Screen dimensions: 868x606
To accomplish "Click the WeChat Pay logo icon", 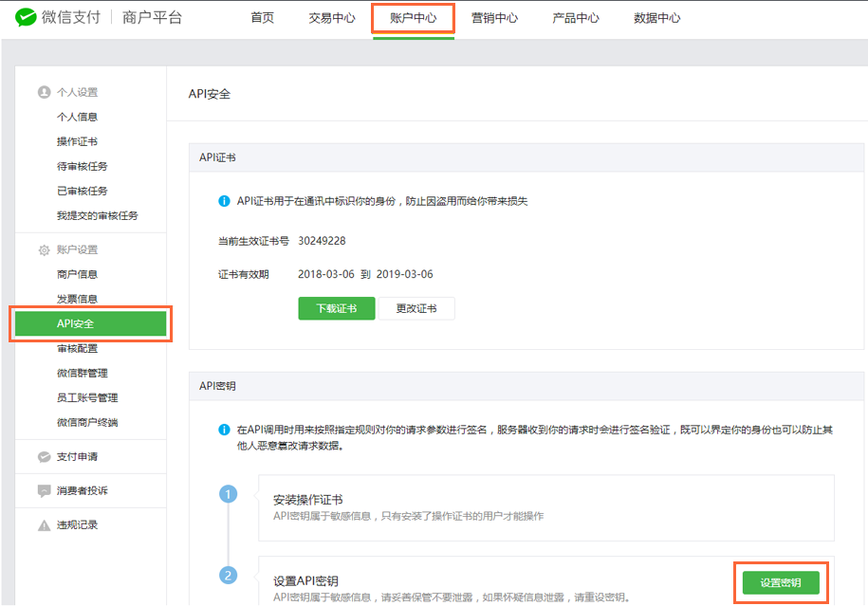I will [28, 18].
